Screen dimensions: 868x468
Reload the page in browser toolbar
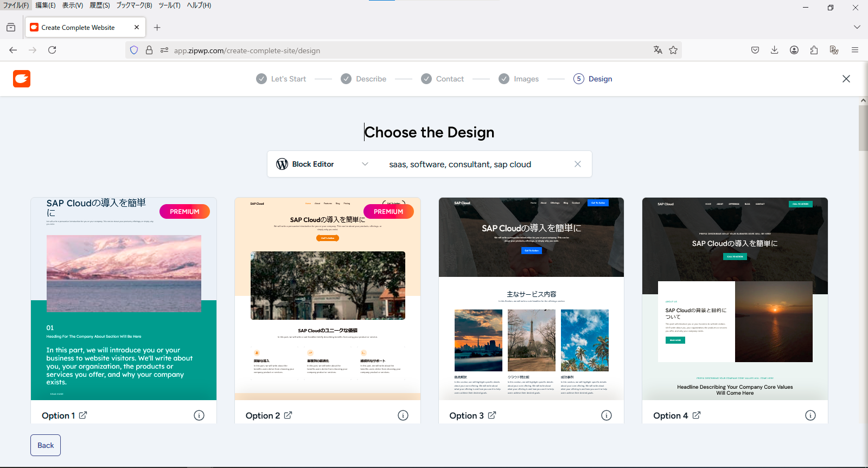[52, 50]
